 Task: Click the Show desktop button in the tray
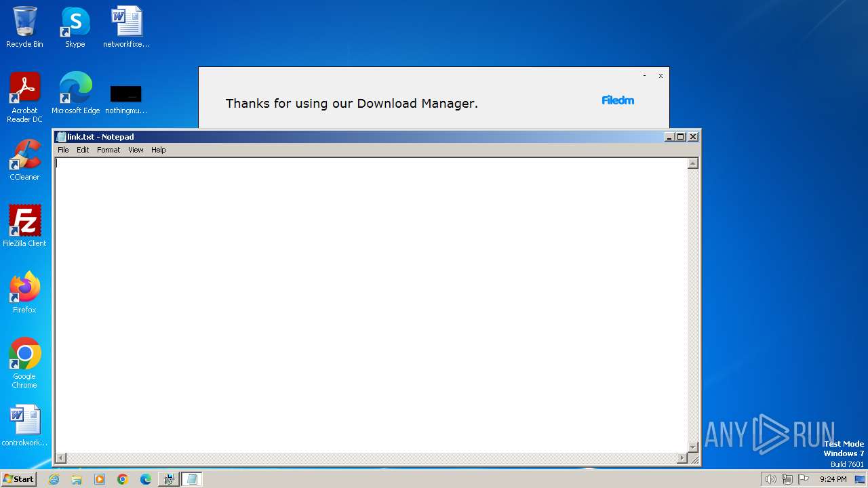(x=860, y=479)
